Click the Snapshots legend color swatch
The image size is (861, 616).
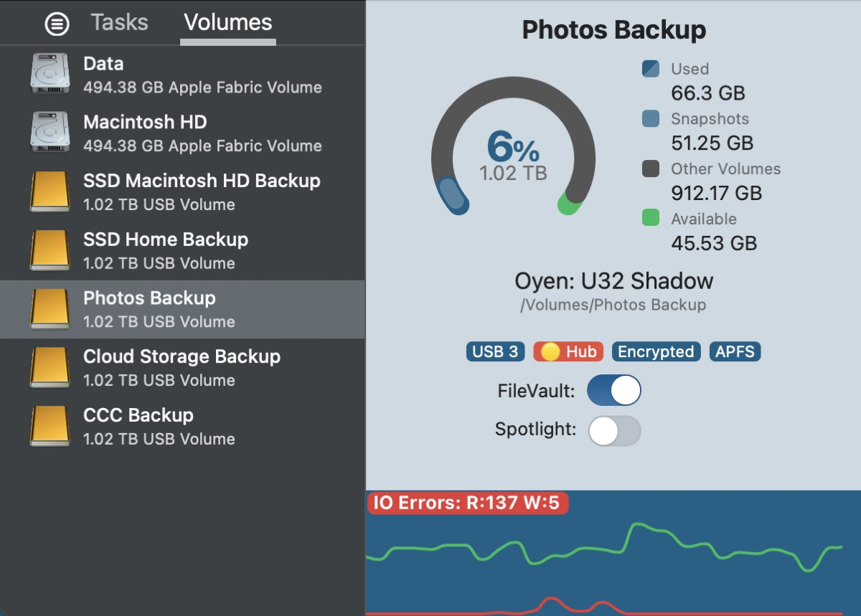(650, 118)
